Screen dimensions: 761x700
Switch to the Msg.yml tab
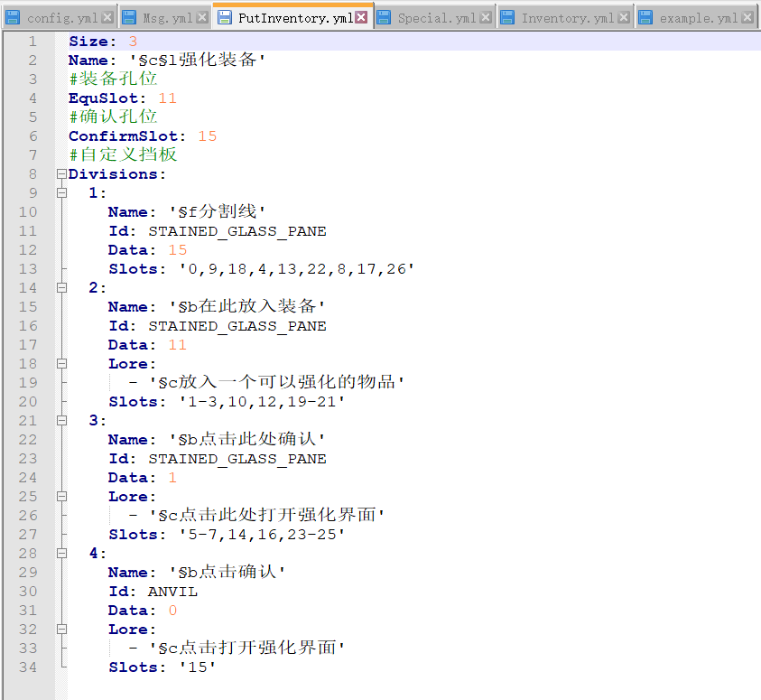click(165, 18)
